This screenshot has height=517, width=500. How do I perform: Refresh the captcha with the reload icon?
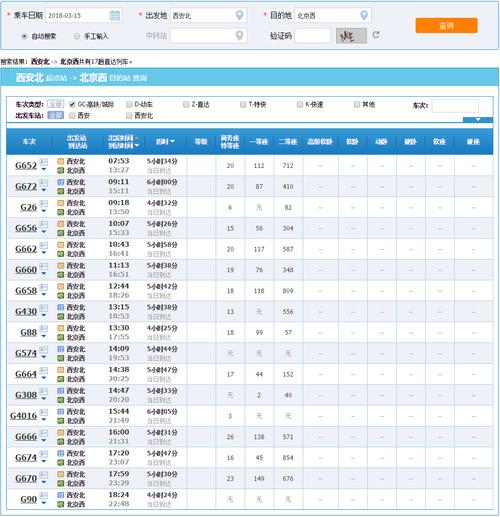[376, 35]
